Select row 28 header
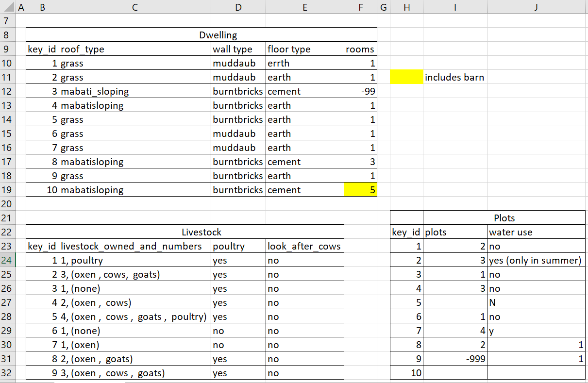Screen dimensions: 588x383 [x=8, y=316]
